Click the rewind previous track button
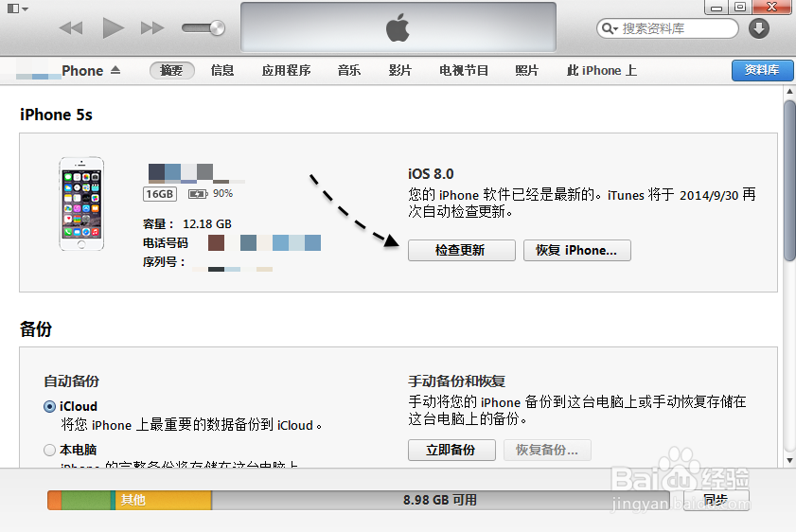796x532 pixels. click(x=71, y=27)
